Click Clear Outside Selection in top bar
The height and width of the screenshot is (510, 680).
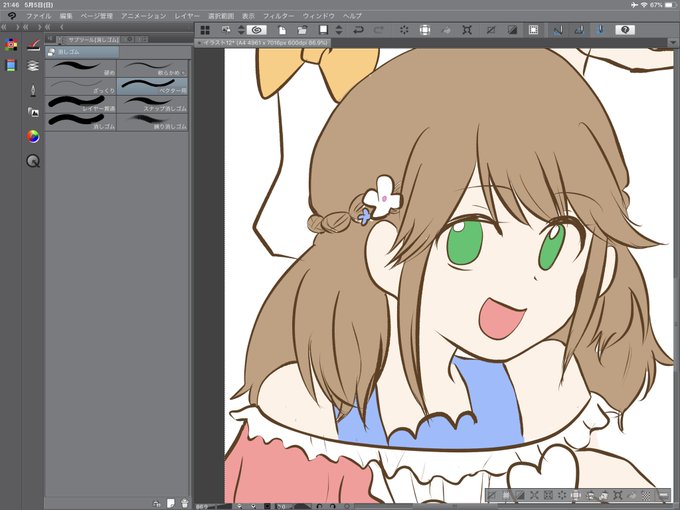(425, 30)
